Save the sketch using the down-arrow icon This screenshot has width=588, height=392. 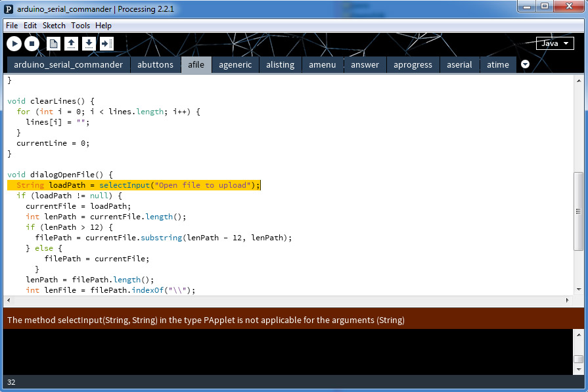[x=89, y=44]
